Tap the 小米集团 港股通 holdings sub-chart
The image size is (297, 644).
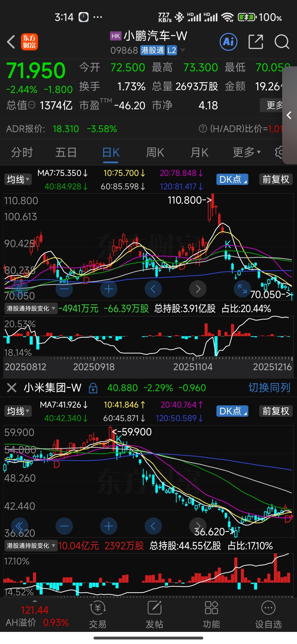148,574
